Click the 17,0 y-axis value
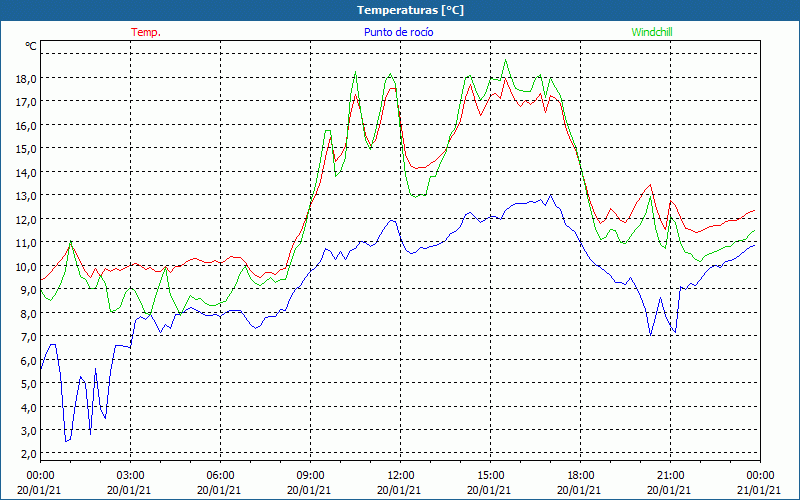Image resolution: width=800 pixels, height=500 pixels. coord(27,102)
